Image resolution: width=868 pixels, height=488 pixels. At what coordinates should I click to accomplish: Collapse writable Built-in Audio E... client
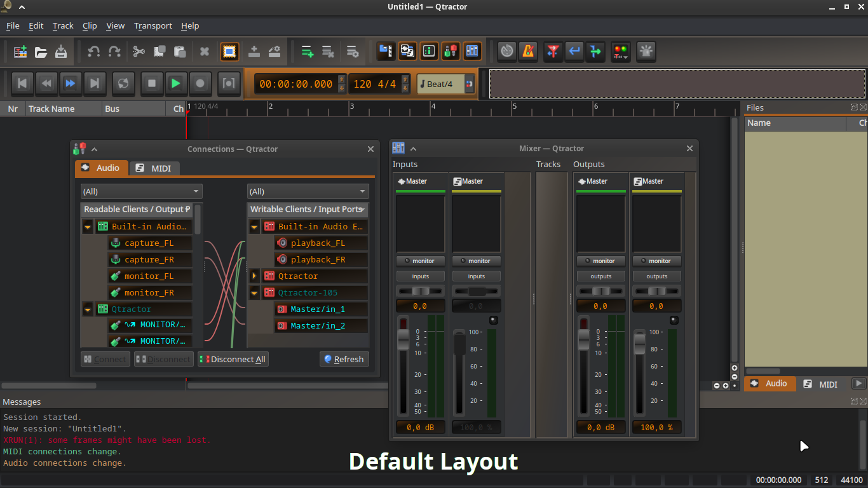[x=254, y=227]
